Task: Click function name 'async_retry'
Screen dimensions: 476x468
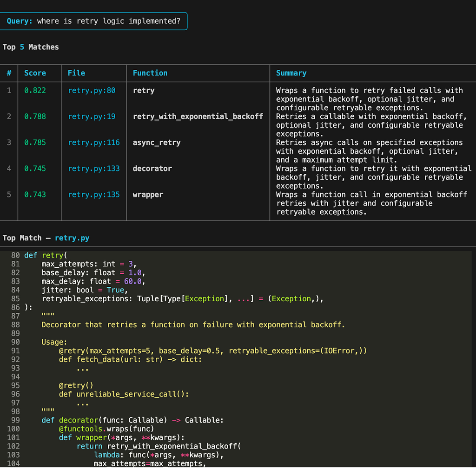Action: 157,143
